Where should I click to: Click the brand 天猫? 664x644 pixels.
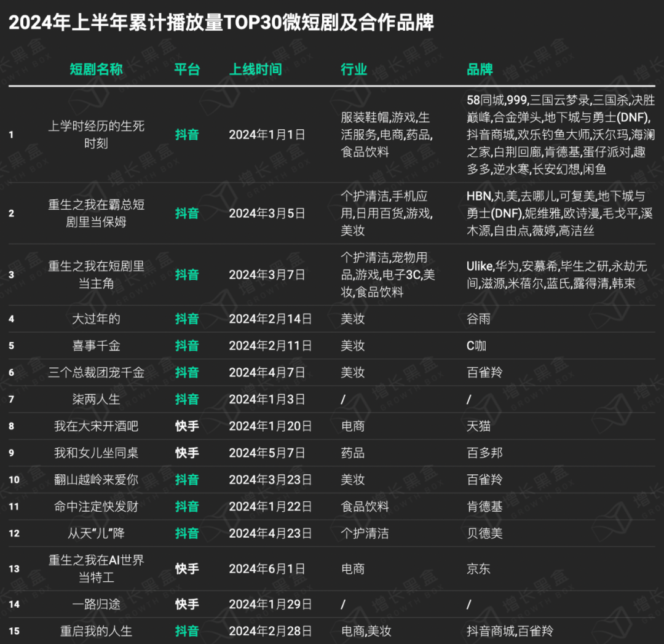[x=478, y=426]
